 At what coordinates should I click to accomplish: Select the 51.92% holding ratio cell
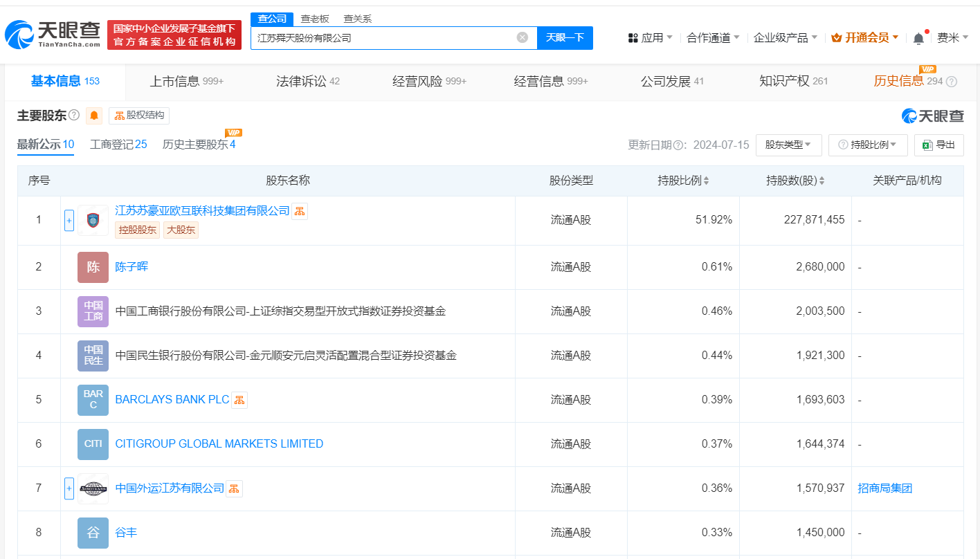coord(683,220)
